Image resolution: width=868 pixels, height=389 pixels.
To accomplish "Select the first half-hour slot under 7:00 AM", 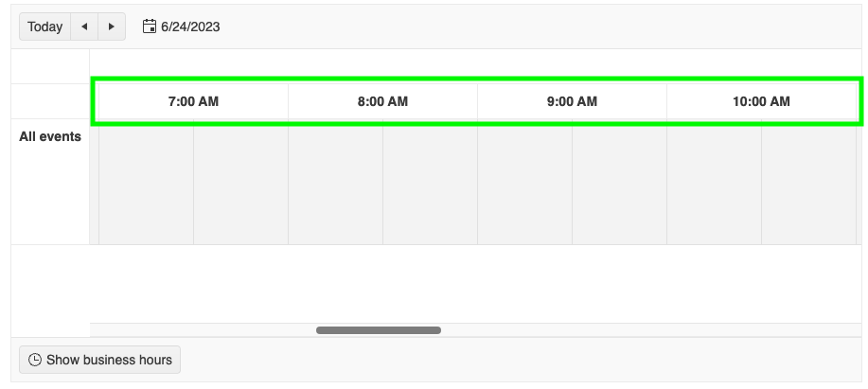I will pyautogui.click(x=147, y=185).
